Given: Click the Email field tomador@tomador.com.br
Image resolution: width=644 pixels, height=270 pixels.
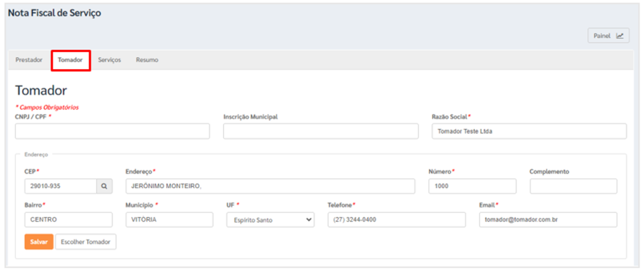Looking at the screenshot, I should pos(548,220).
